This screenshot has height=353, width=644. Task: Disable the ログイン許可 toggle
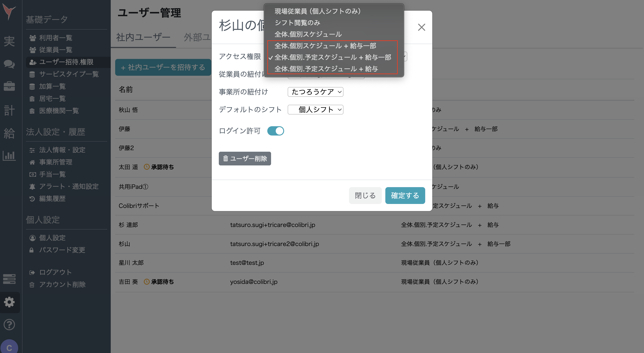click(275, 131)
